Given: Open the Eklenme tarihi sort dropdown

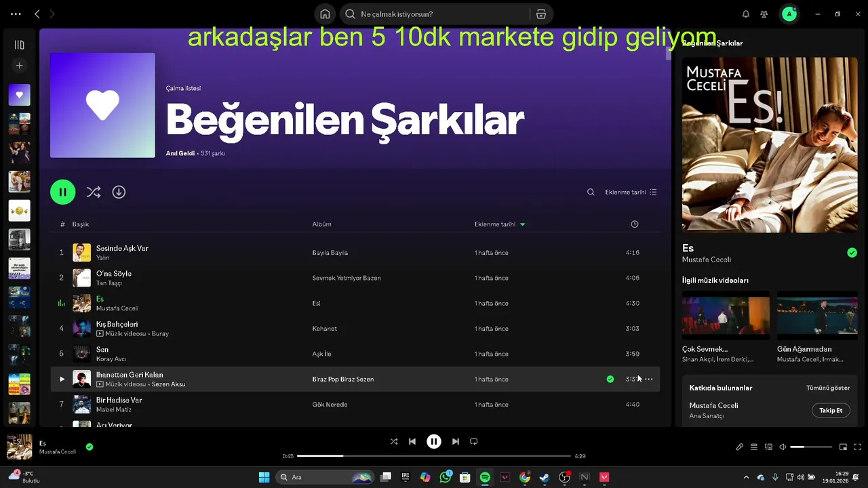Looking at the screenshot, I should click(631, 192).
